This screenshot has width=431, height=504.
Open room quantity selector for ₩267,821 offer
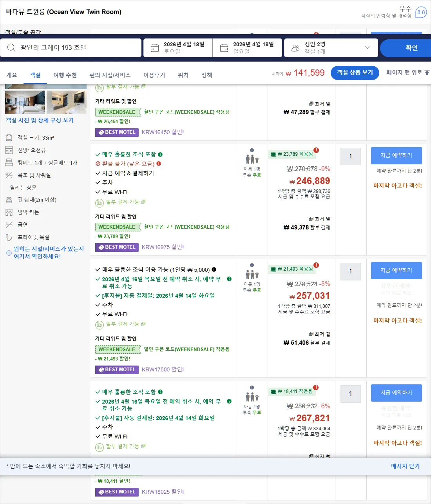tap(351, 394)
